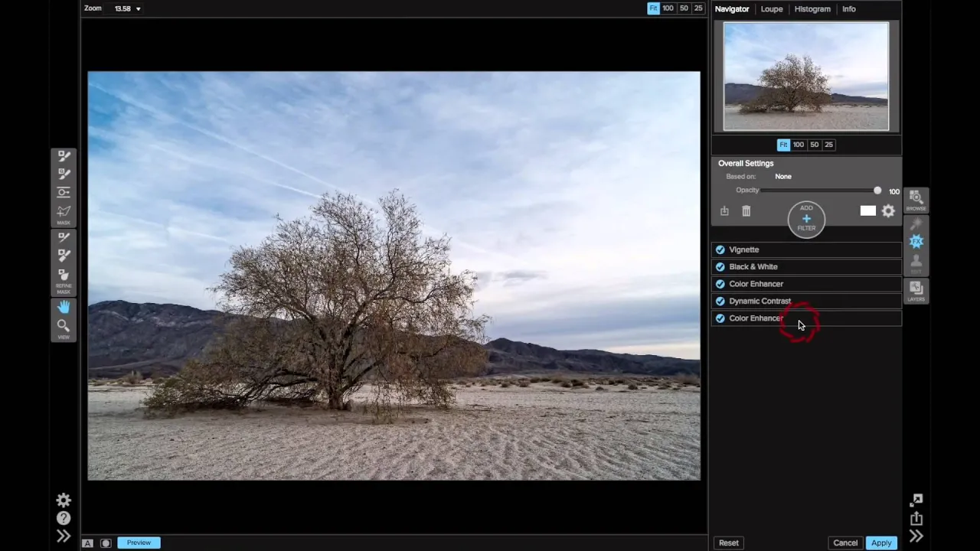Click the Opacity value 100

(893, 192)
